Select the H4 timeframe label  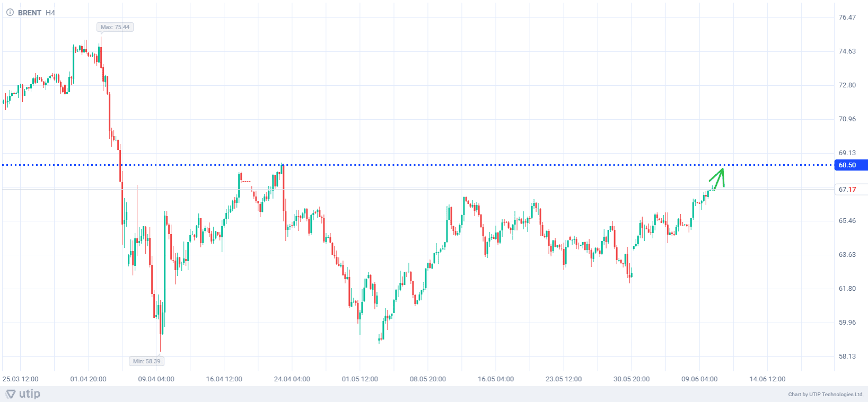[50, 13]
